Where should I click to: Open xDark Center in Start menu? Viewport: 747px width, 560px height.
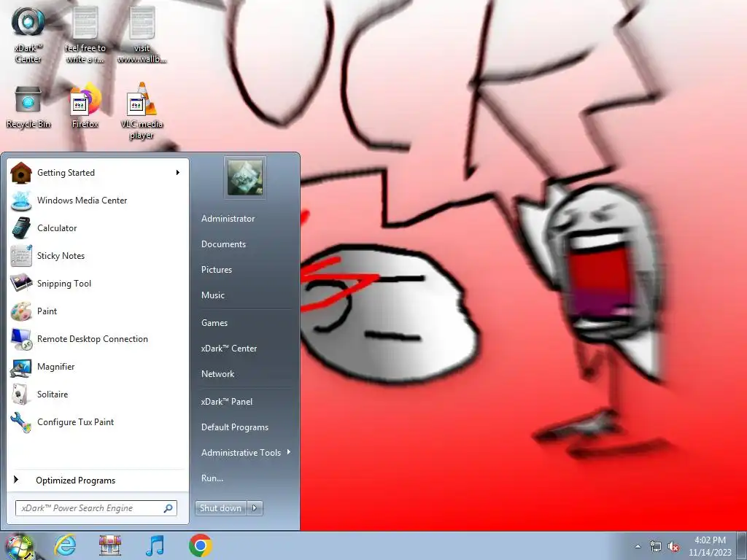click(228, 349)
